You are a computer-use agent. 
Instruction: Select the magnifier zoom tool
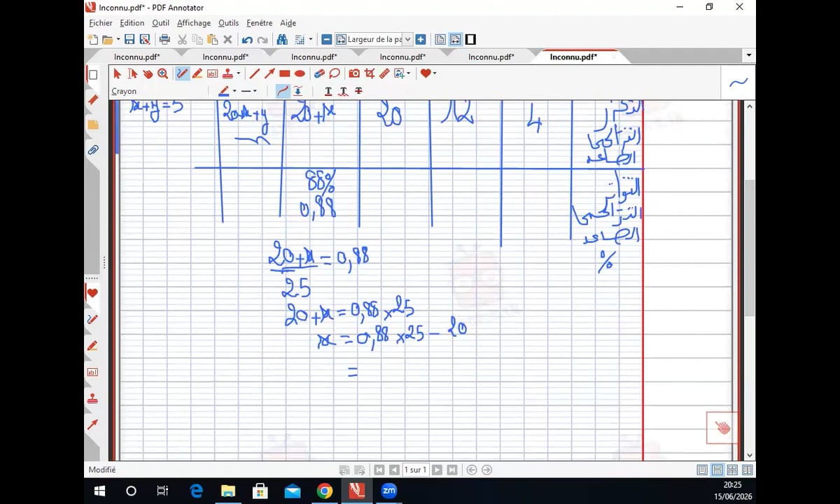(163, 73)
